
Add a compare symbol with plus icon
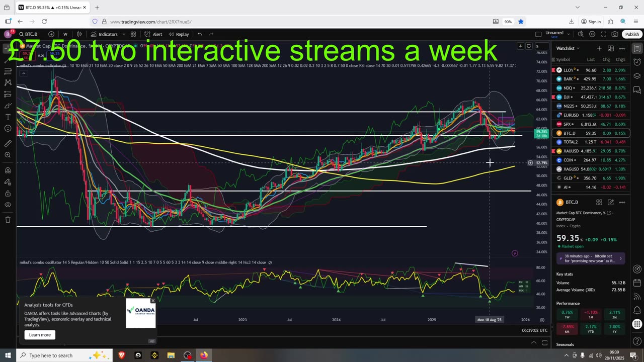[51, 34]
